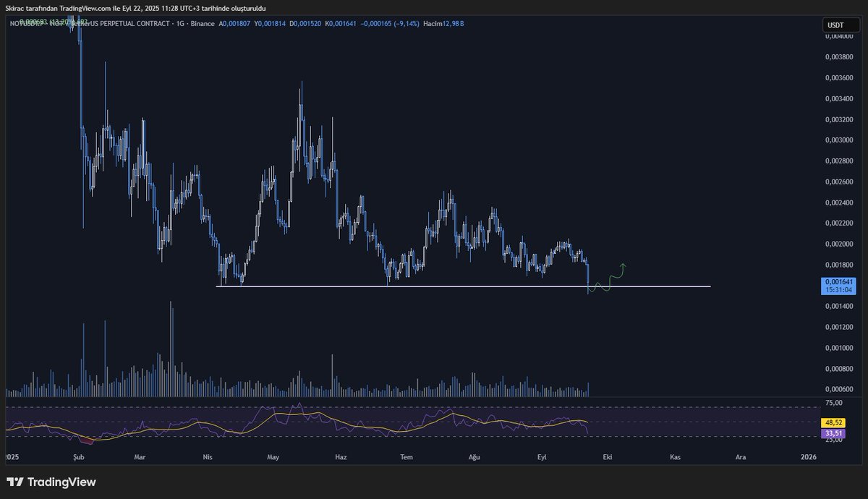Click the low value D0,001520

coord(306,24)
